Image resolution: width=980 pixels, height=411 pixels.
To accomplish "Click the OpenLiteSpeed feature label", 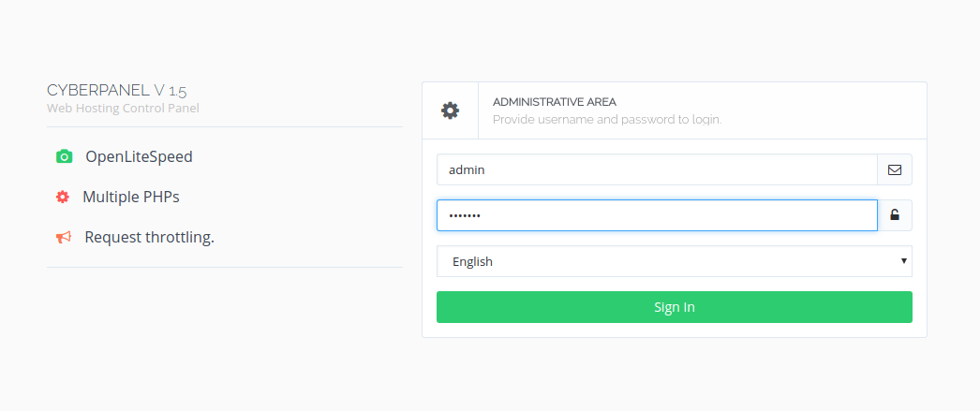I will point(139,156).
